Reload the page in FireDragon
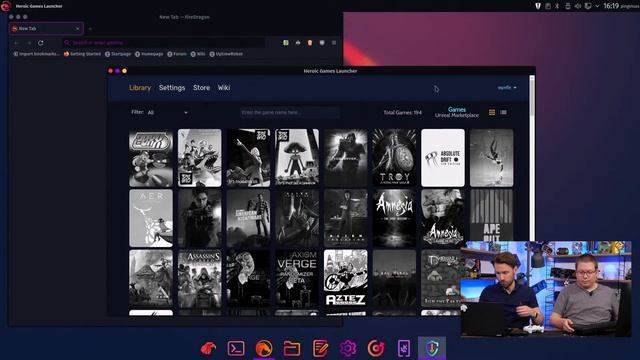The height and width of the screenshot is (360, 640). pos(41,42)
